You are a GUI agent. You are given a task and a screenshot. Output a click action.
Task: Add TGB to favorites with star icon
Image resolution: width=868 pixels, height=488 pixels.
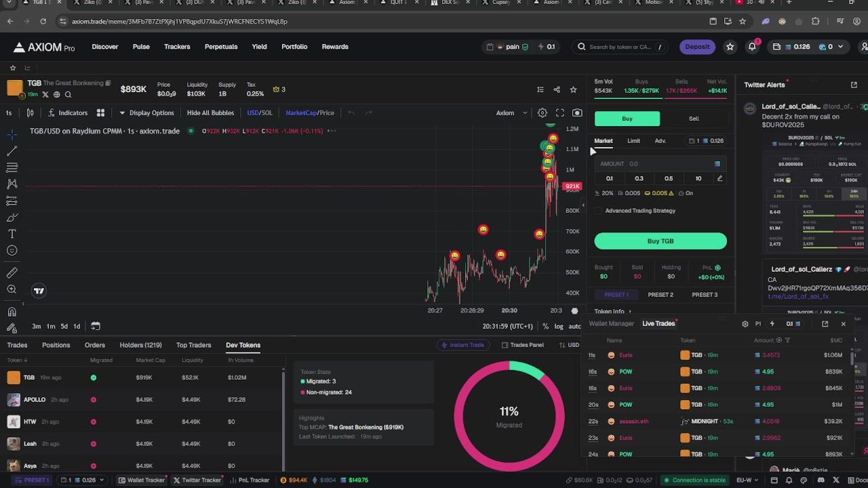[574, 89]
